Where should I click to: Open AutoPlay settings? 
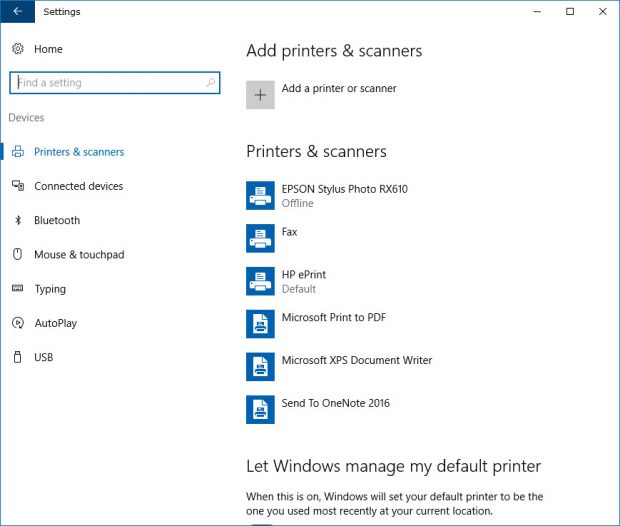click(56, 323)
